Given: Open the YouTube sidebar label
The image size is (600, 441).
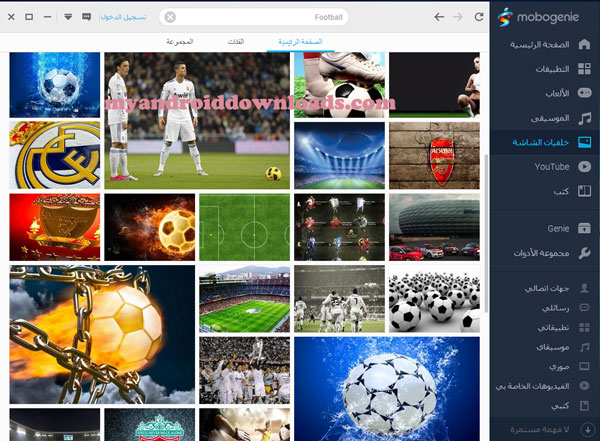Looking at the screenshot, I should point(552,167).
